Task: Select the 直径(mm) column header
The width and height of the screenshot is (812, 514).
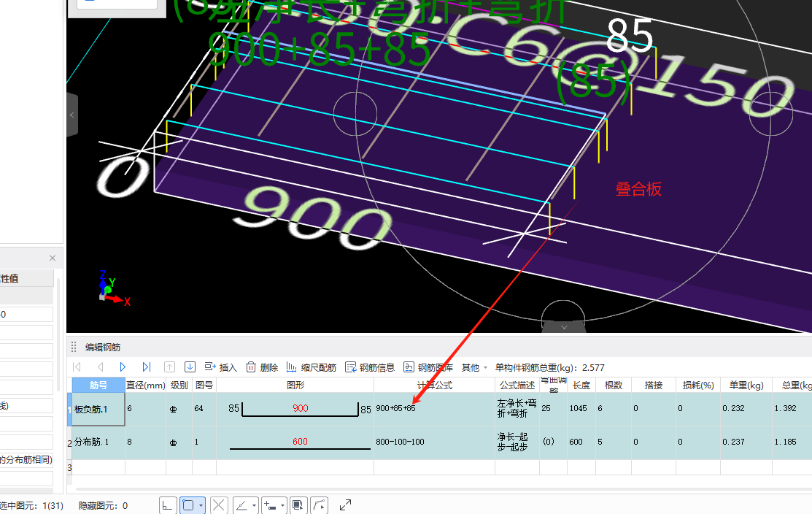Action: point(145,385)
